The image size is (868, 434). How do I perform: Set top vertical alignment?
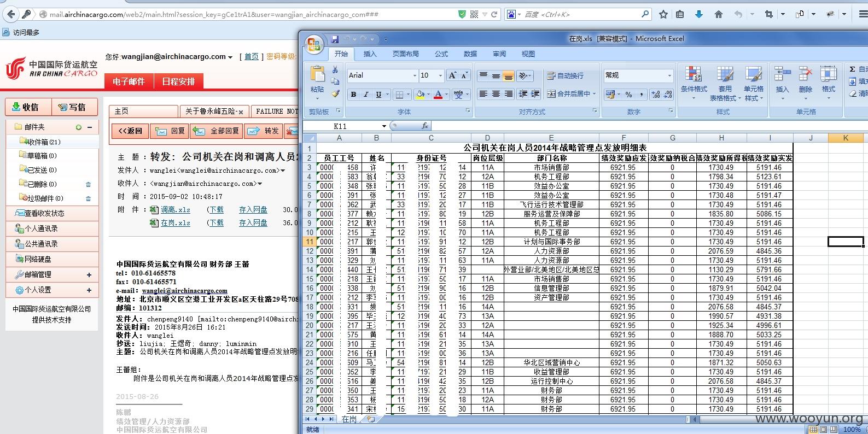click(x=483, y=75)
